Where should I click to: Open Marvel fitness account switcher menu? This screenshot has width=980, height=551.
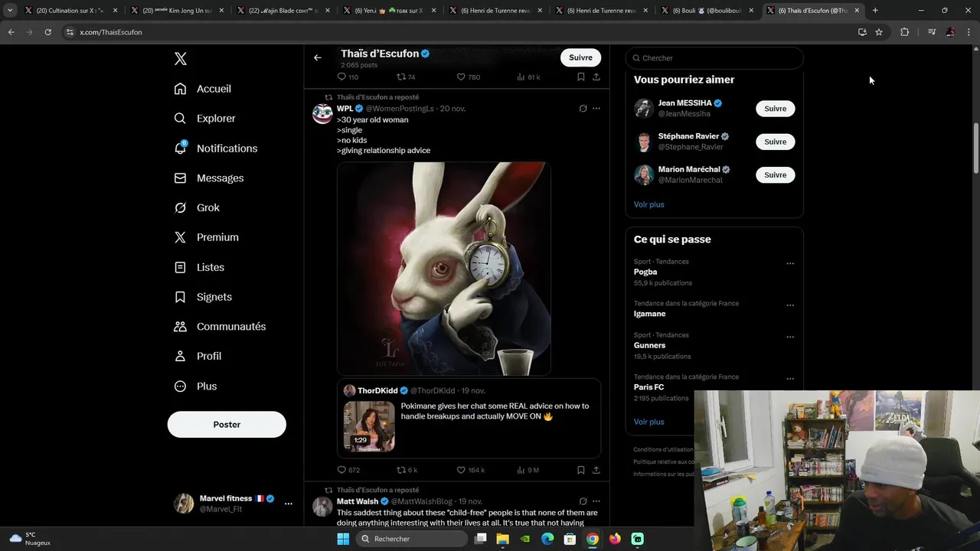click(233, 504)
